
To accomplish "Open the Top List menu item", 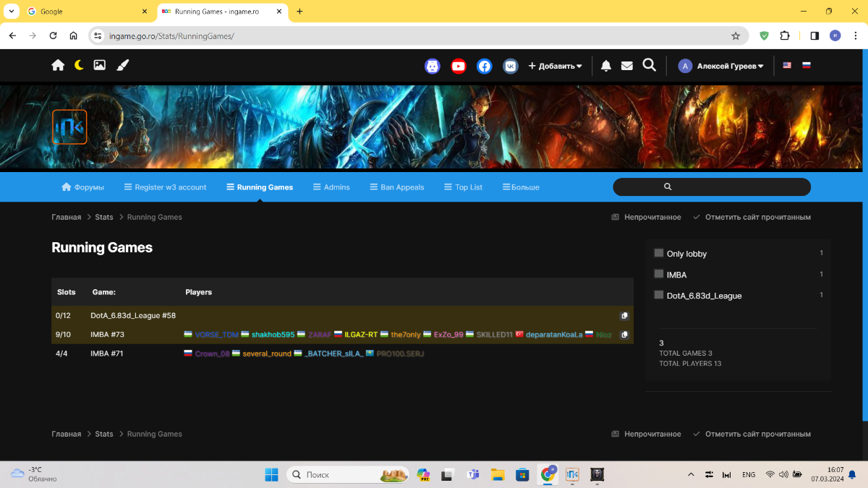I will pos(463,187).
